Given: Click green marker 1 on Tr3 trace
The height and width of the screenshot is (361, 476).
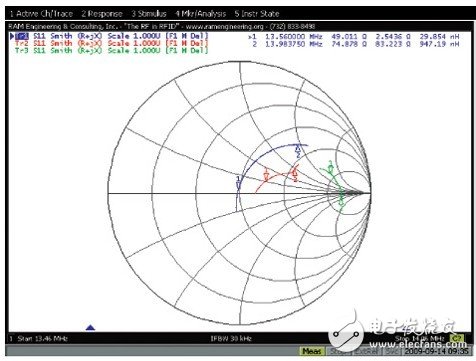Looking at the screenshot, I should [330, 167].
